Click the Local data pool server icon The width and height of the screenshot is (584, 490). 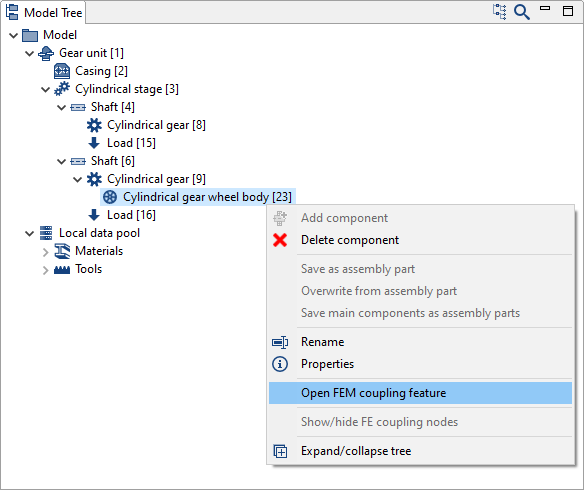[46, 233]
